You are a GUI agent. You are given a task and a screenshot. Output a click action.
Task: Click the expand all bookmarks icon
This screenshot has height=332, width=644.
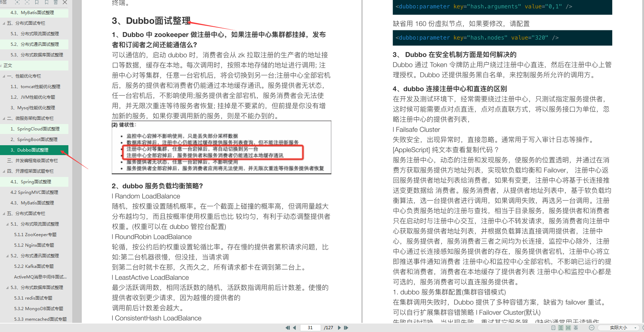pyautogui.click(x=17, y=2)
